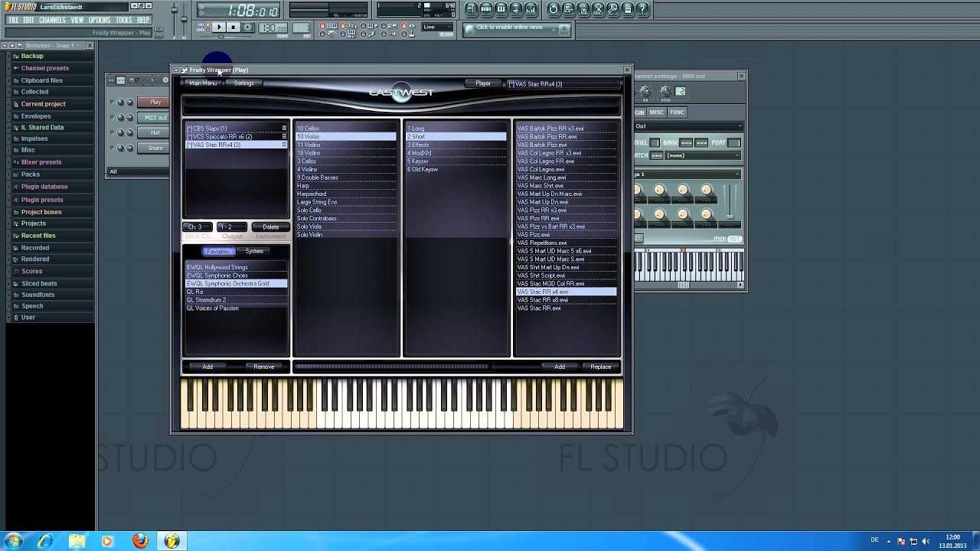Viewport: 980px width, 551px height.
Task: Open the MISC tab in Channel settings
Action: click(x=658, y=112)
